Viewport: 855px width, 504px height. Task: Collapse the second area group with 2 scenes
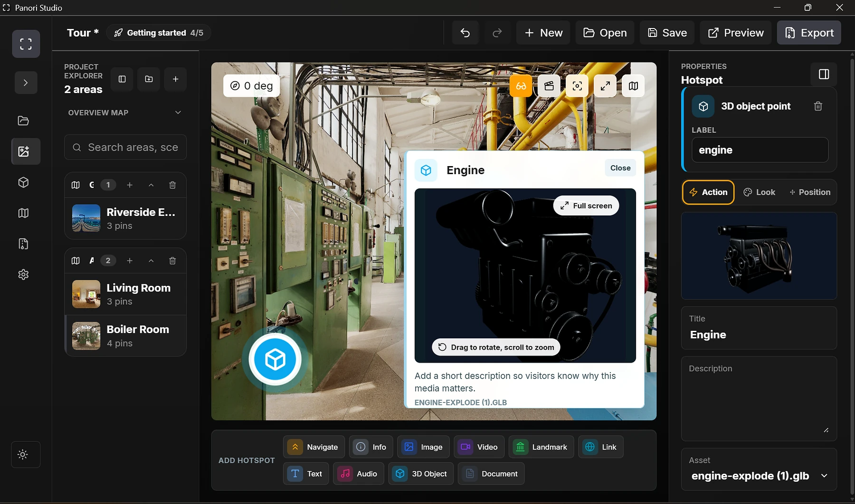[x=151, y=261]
